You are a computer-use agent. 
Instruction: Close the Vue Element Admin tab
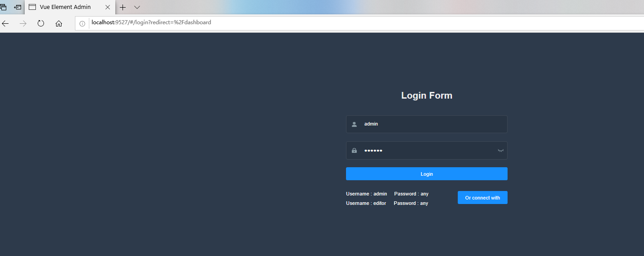point(108,7)
